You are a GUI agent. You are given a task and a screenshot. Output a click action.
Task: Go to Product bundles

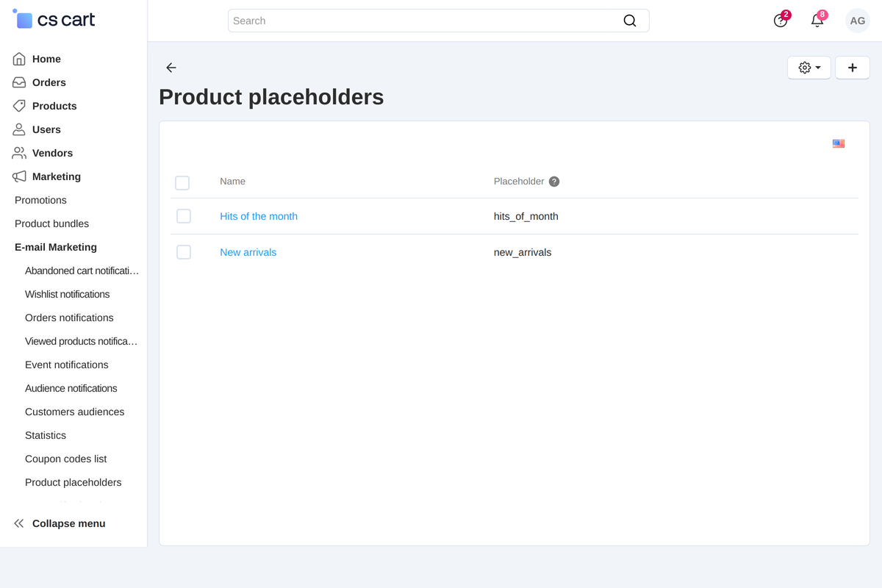tap(51, 223)
